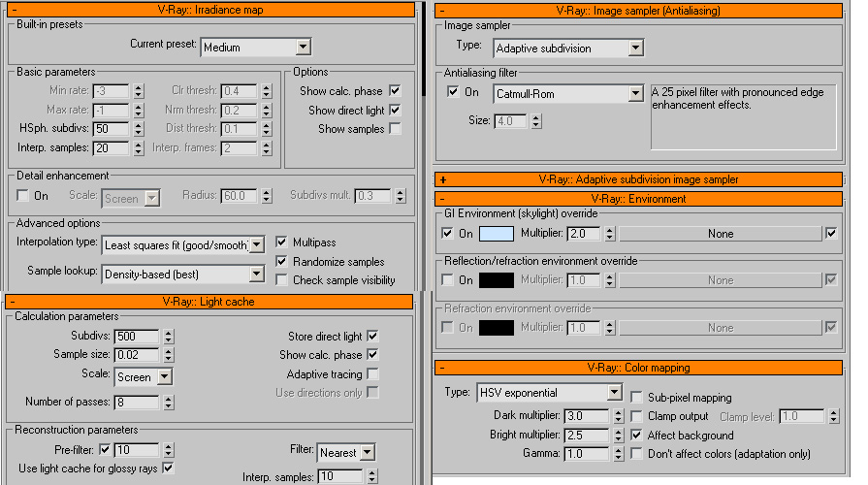
Task: Enable Sub-pixel mapping checkbox
Action: click(636, 397)
